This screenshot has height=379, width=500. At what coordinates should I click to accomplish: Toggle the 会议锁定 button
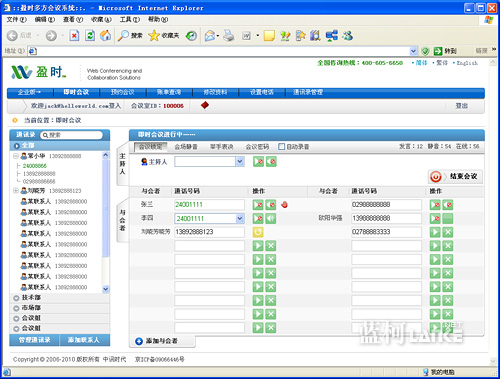pyautogui.click(x=150, y=147)
